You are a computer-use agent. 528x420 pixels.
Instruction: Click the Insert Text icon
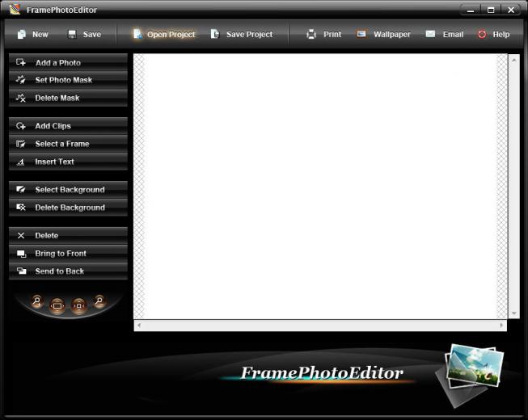coord(21,162)
